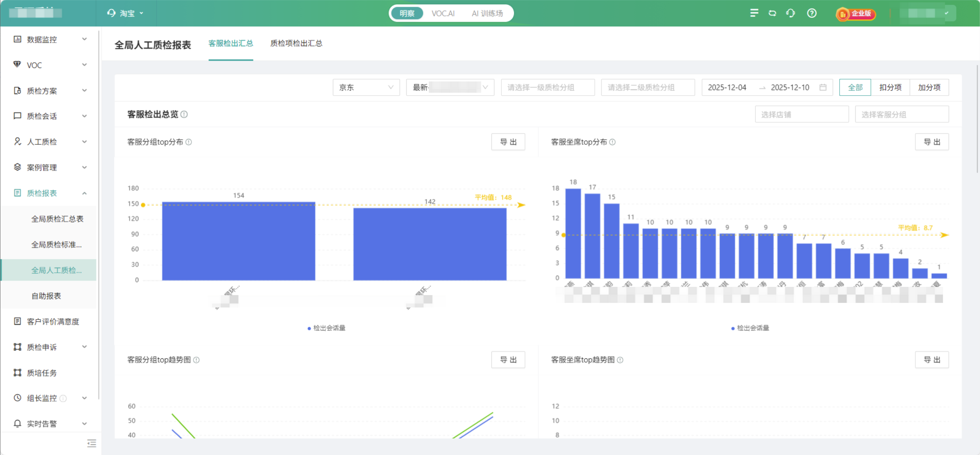Image resolution: width=980 pixels, height=455 pixels.
Task: Collapse the sidebar with the bottom icon
Action: coord(92,443)
